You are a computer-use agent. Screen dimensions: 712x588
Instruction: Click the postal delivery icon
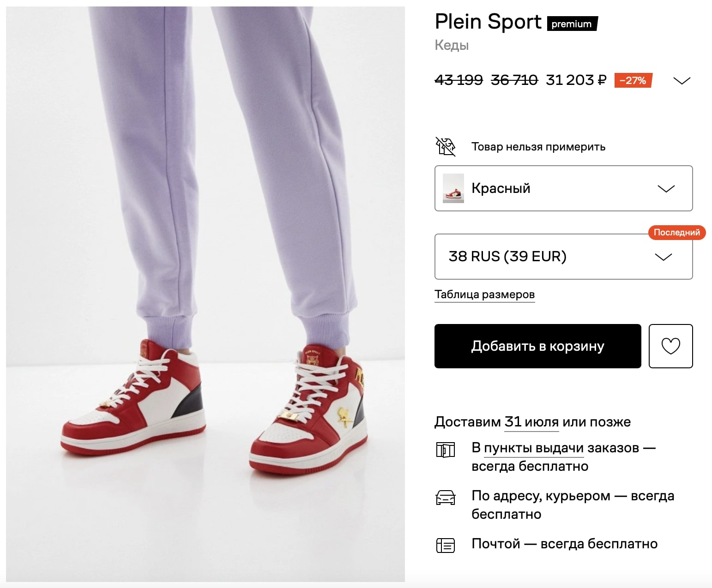(446, 545)
